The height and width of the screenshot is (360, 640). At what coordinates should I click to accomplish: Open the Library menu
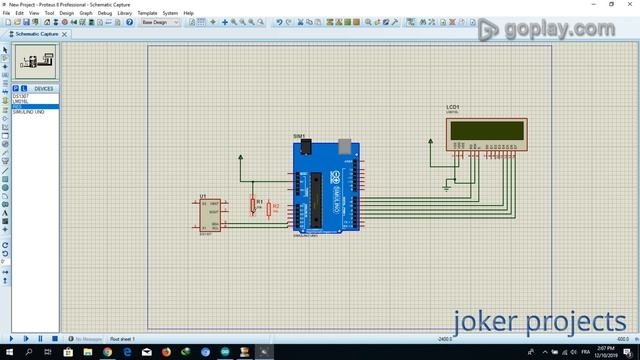click(124, 13)
